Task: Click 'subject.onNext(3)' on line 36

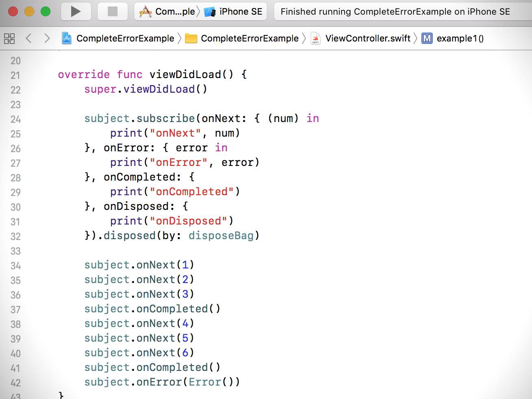Action: [140, 294]
